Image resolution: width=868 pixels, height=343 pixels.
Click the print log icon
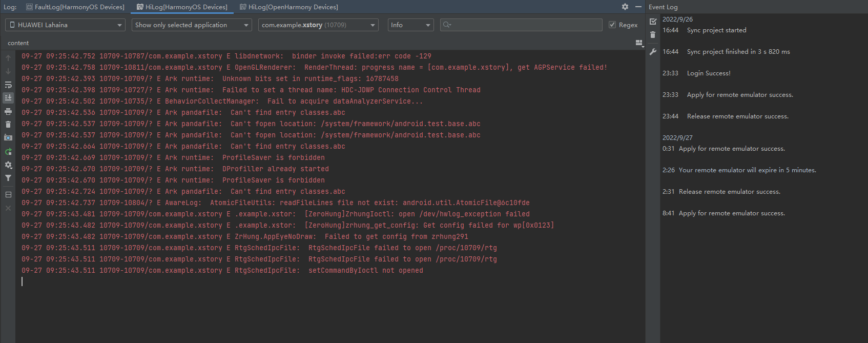click(x=8, y=111)
